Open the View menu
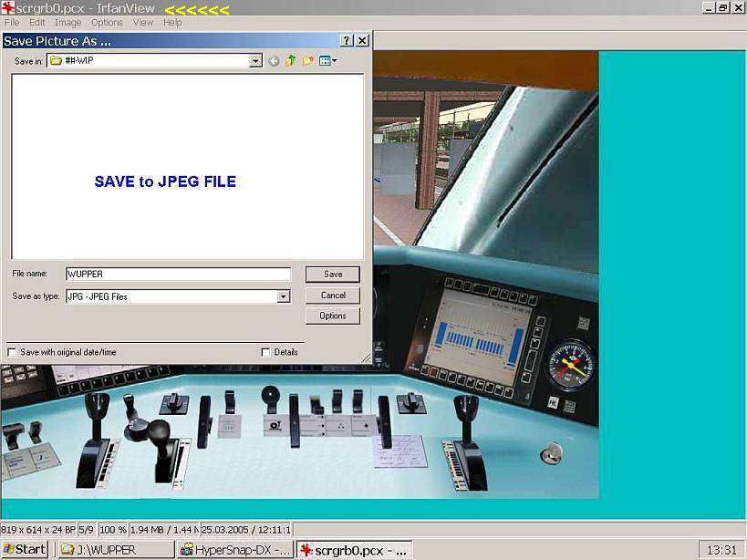 point(143,23)
